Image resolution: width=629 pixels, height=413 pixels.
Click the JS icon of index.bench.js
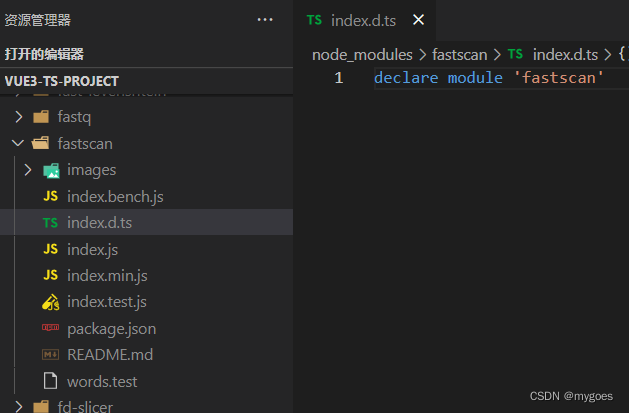click(50, 197)
